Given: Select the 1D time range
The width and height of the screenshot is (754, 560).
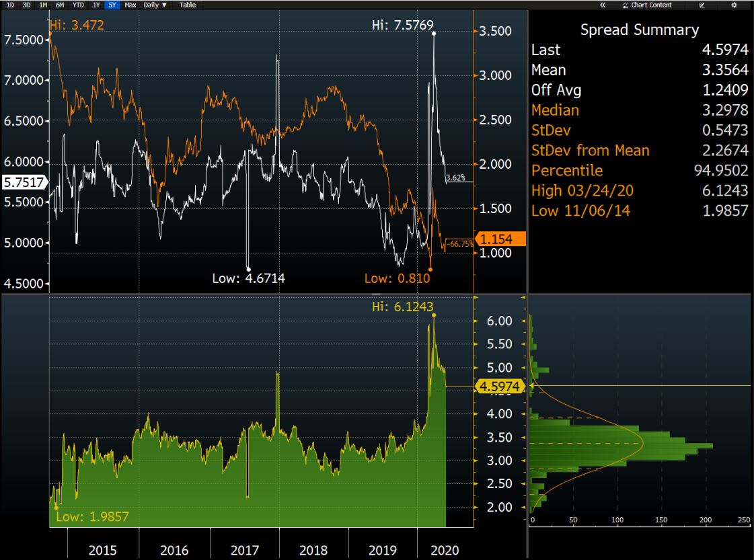Looking at the screenshot, I should (10, 5).
